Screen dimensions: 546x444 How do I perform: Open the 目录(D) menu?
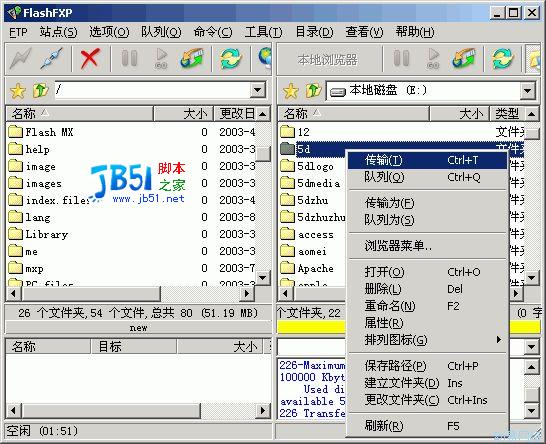click(314, 32)
